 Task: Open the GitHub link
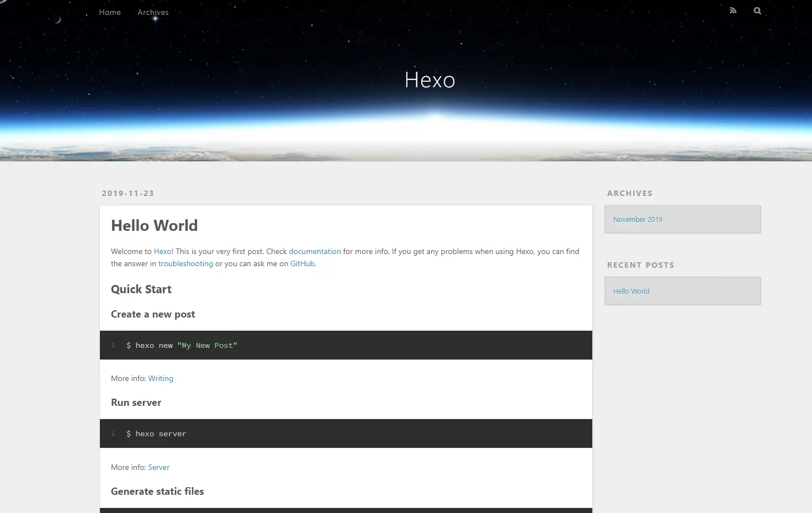point(302,263)
